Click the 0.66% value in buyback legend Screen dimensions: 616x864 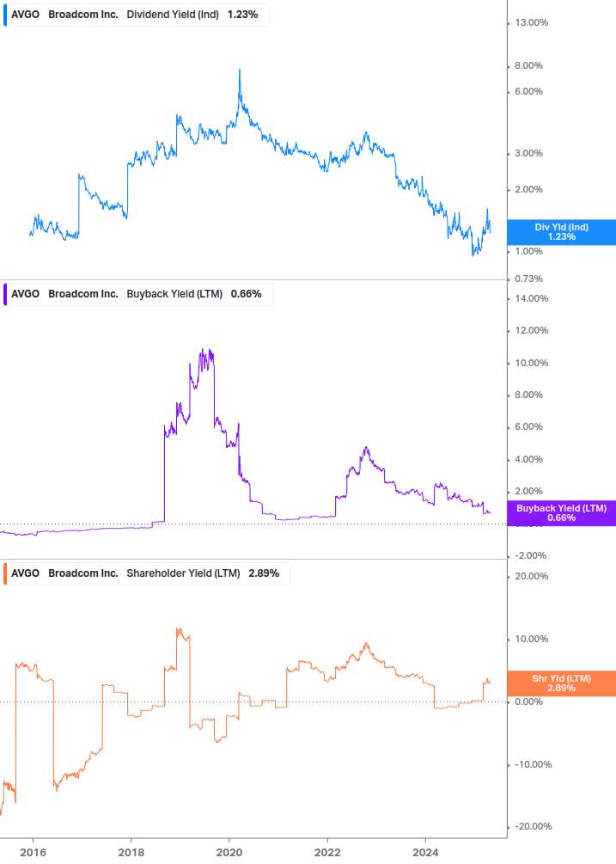(246, 294)
